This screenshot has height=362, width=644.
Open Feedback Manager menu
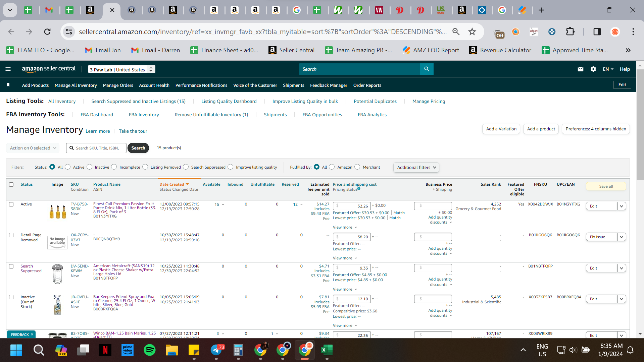(x=329, y=85)
